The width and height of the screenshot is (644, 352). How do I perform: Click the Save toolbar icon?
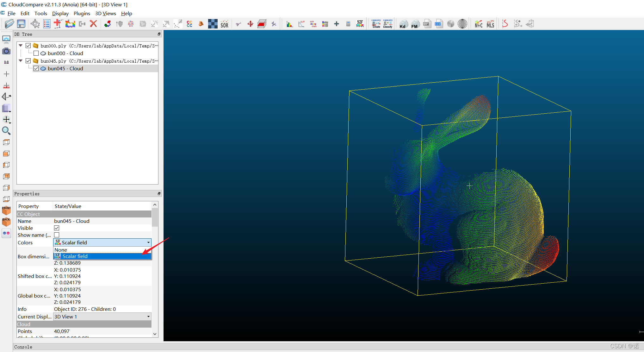click(x=21, y=24)
